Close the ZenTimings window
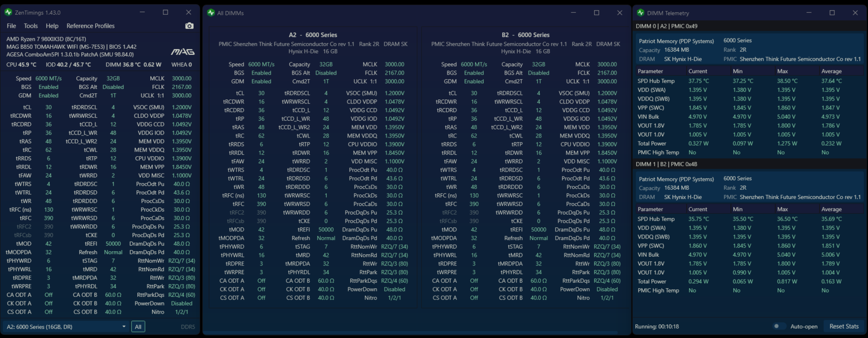868x338 pixels. tap(189, 12)
